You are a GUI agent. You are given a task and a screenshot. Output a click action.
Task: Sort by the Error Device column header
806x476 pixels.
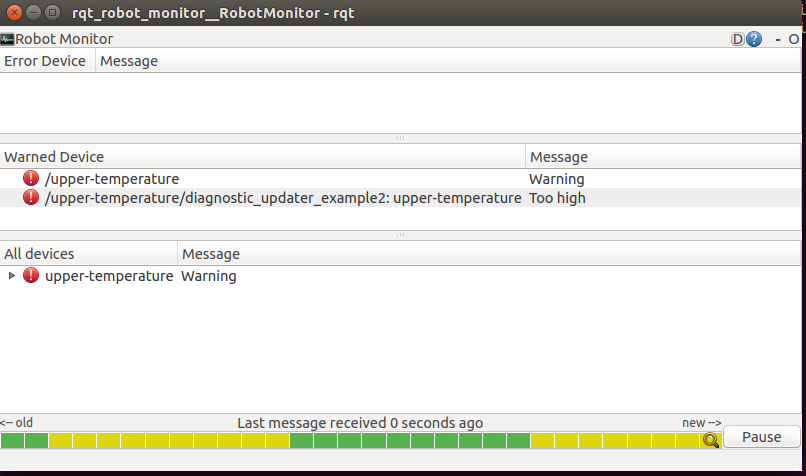pos(47,61)
